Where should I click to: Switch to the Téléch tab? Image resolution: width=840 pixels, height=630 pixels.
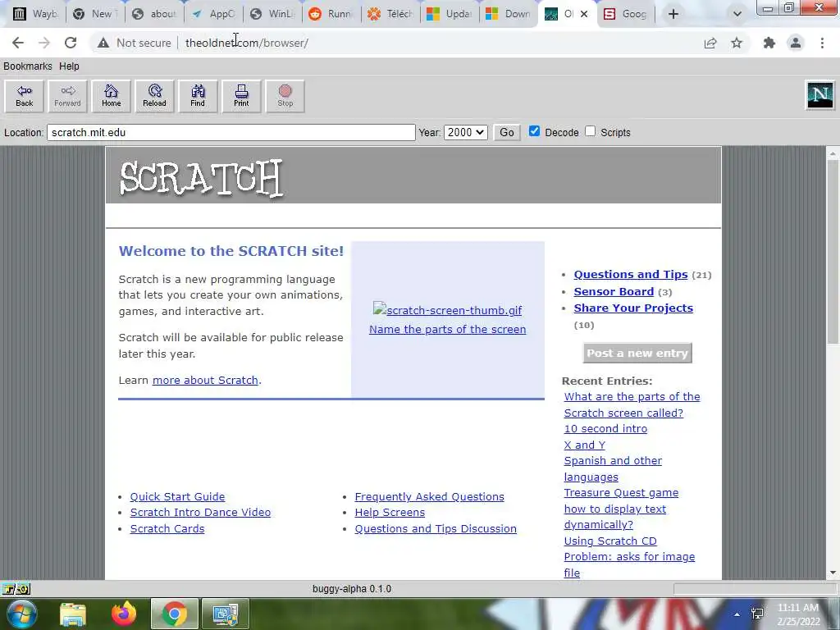[390, 14]
